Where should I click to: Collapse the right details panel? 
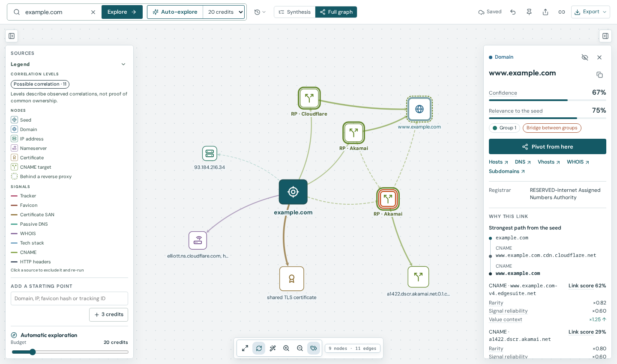pyautogui.click(x=605, y=36)
